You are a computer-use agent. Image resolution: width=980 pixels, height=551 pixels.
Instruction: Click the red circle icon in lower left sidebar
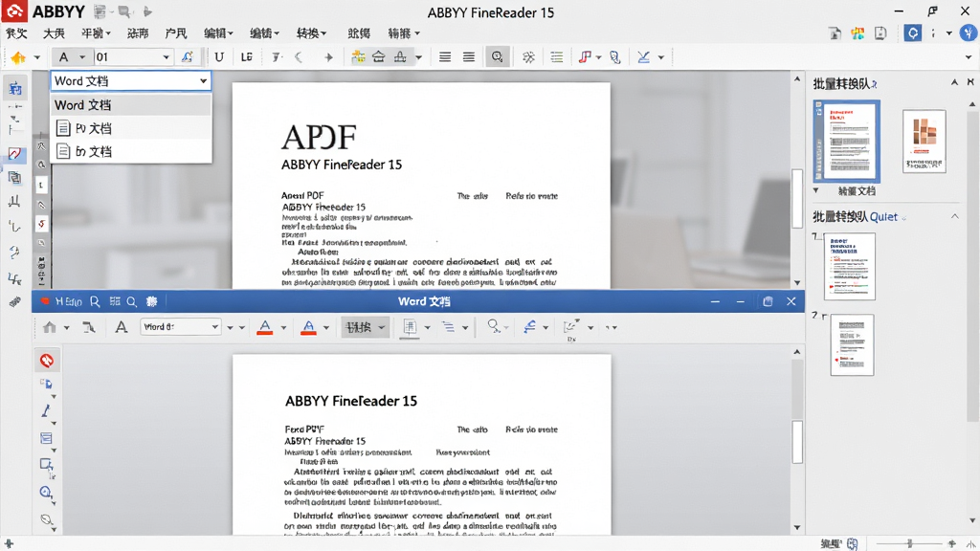click(x=47, y=361)
